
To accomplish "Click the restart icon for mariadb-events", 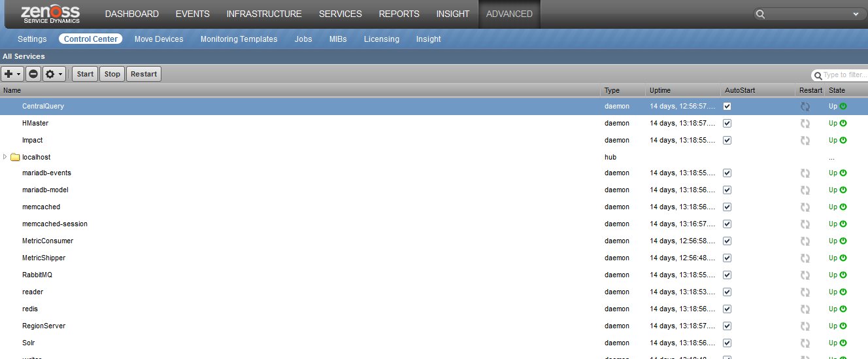I will pyautogui.click(x=805, y=173).
